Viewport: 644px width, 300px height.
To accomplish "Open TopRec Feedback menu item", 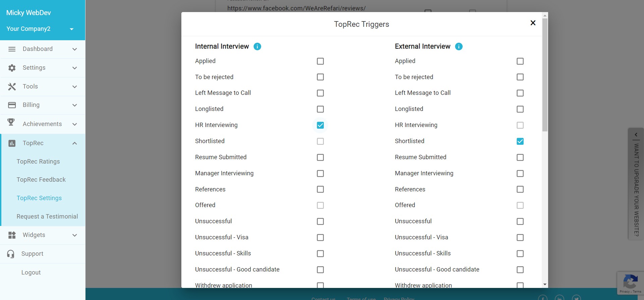I will coord(41,179).
